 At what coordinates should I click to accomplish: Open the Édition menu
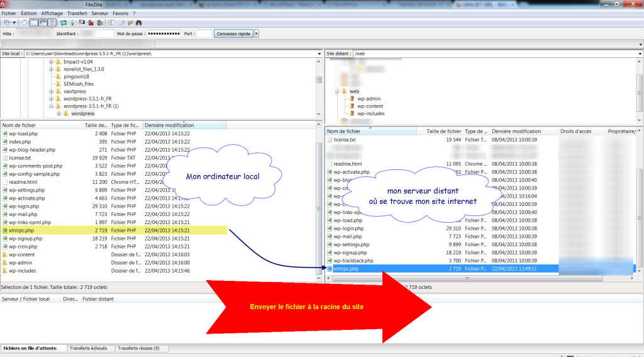[x=28, y=14]
